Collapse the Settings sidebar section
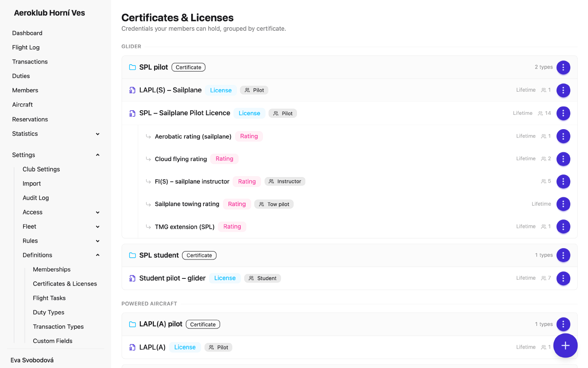 pyautogui.click(x=56, y=155)
